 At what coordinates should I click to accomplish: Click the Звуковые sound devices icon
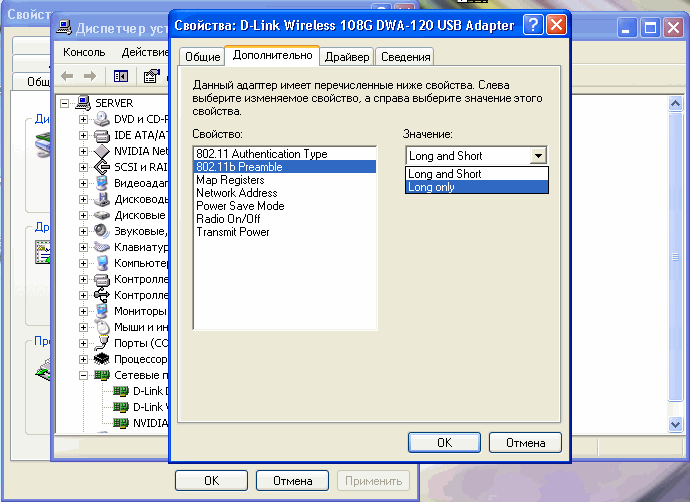tap(102, 231)
